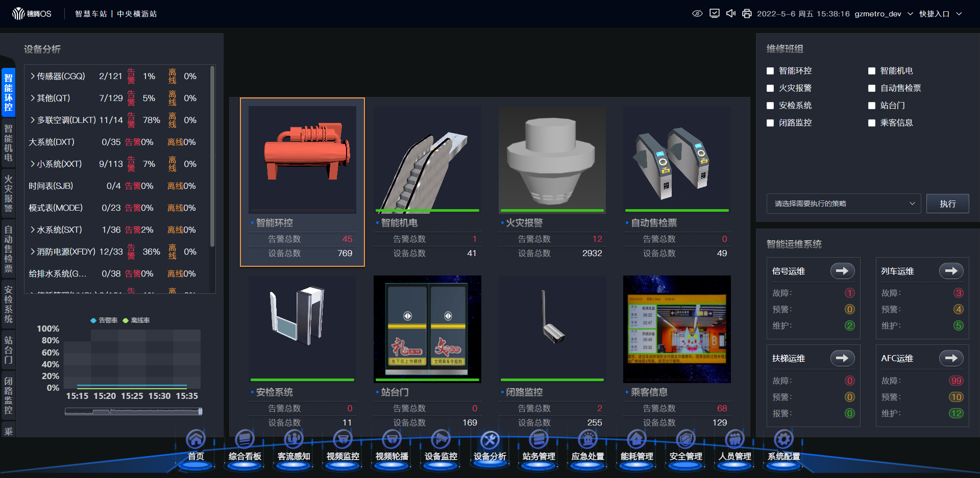Click the eye visibility icon in top bar

pyautogui.click(x=697, y=14)
